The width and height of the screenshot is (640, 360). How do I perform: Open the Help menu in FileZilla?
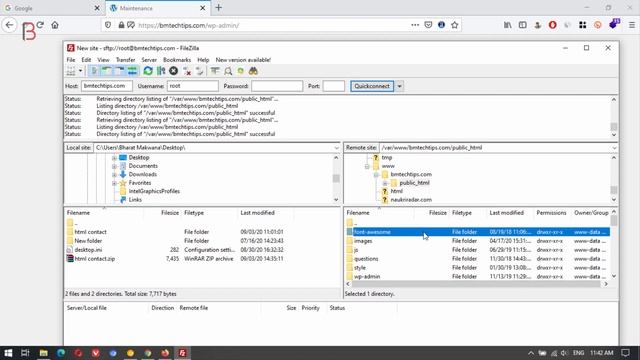pos(203,60)
